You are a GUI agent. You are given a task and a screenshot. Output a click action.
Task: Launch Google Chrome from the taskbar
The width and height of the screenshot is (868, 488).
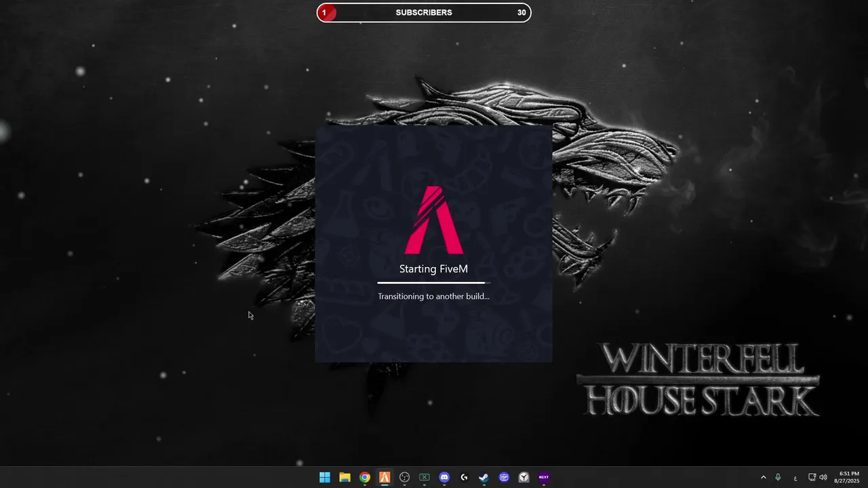coord(365,477)
